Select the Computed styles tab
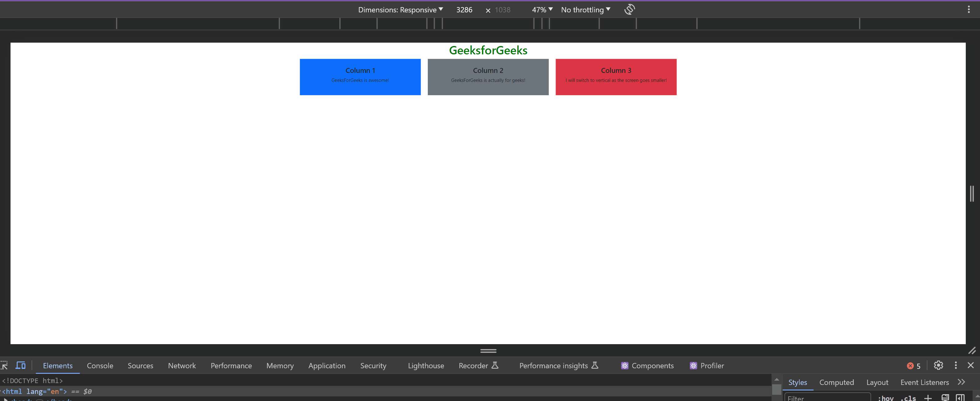Screen dimensions: 980x401 [x=837, y=382]
